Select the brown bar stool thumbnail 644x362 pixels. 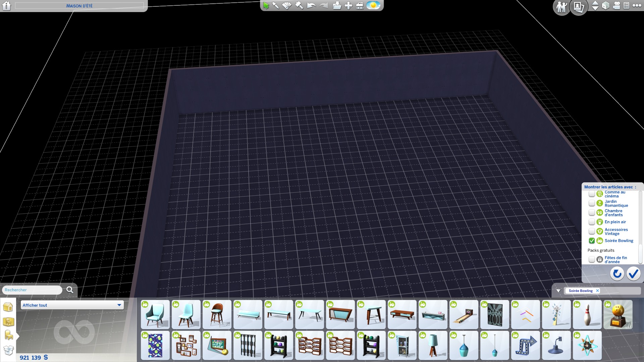tap(217, 314)
